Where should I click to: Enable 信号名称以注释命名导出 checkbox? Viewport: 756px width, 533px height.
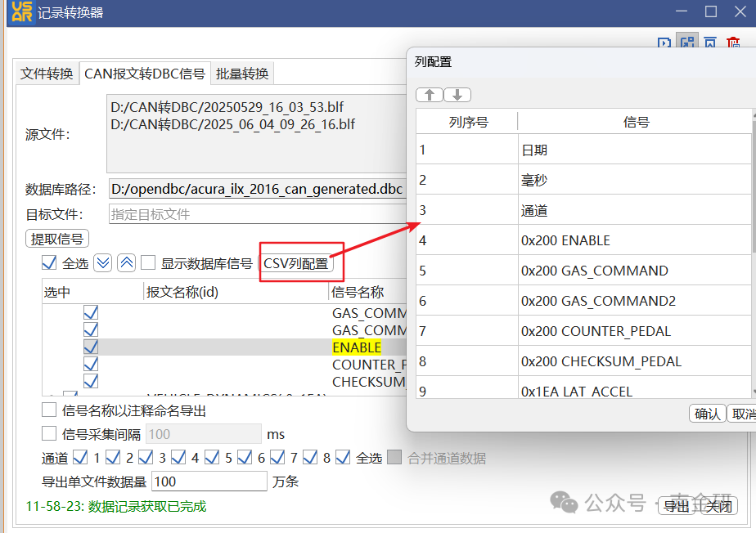coord(49,410)
